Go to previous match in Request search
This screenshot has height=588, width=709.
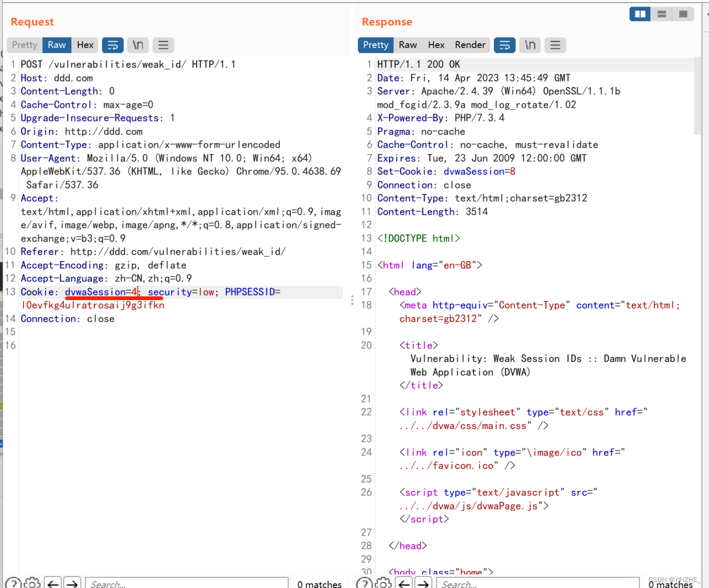(x=53, y=583)
